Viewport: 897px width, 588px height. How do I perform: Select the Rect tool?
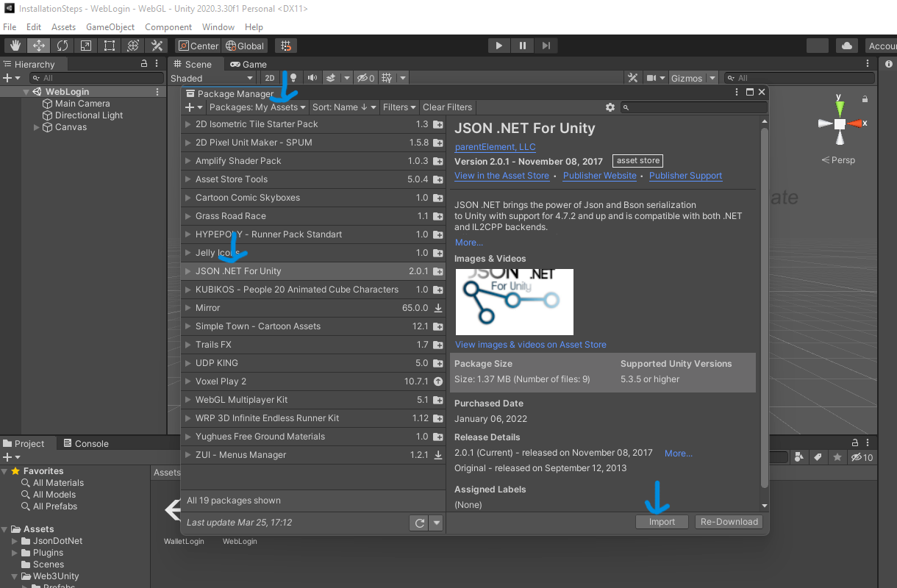coord(109,46)
